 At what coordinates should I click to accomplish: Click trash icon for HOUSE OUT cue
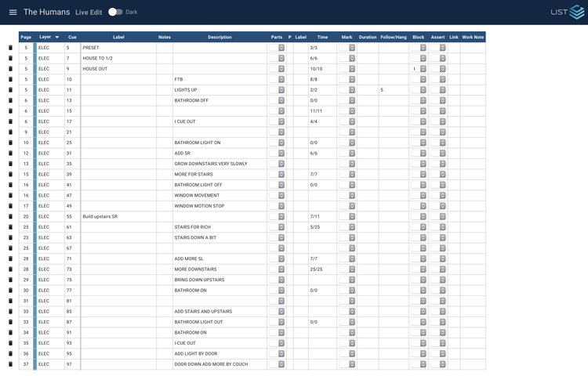[x=10, y=68]
